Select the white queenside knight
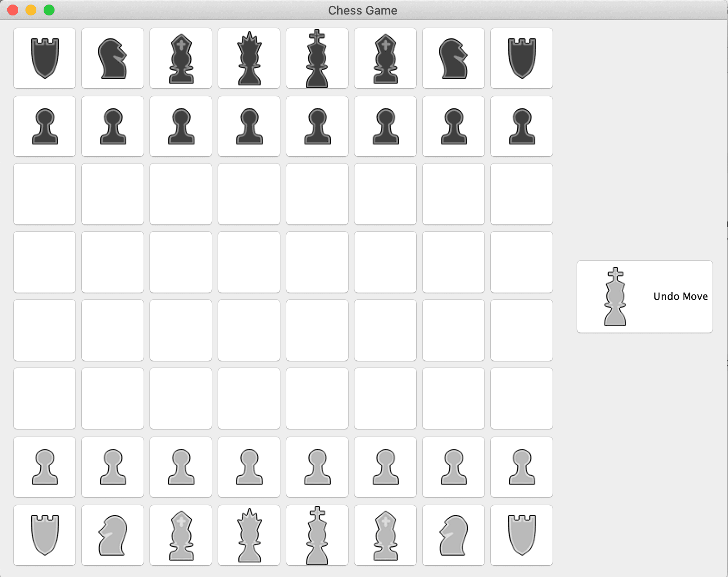728x577 pixels. click(112, 535)
